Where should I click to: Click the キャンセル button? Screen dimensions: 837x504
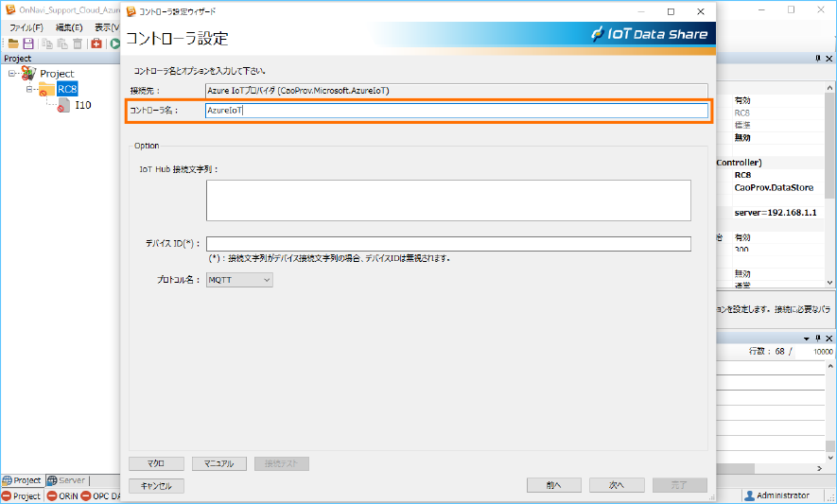click(x=156, y=485)
